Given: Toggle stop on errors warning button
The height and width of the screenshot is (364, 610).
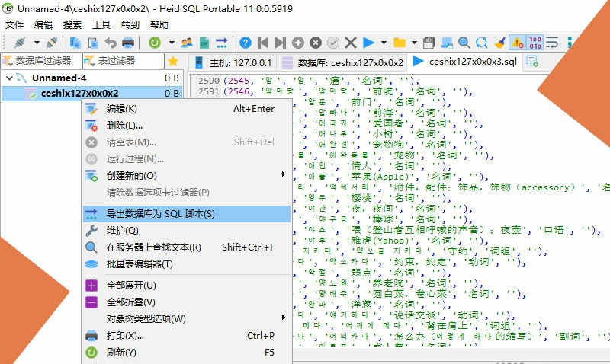Looking at the screenshot, I should click(518, 43).
